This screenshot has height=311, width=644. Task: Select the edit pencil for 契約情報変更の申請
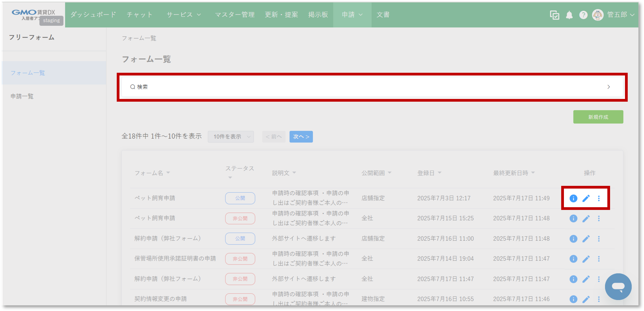click(586, 299)
